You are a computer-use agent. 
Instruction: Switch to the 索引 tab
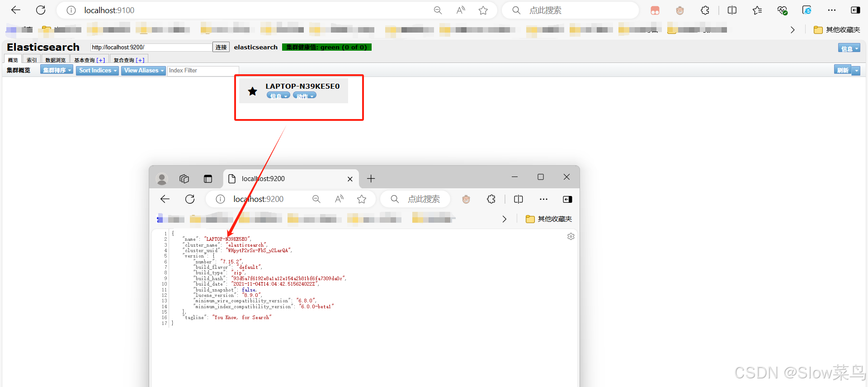(31, 60)
